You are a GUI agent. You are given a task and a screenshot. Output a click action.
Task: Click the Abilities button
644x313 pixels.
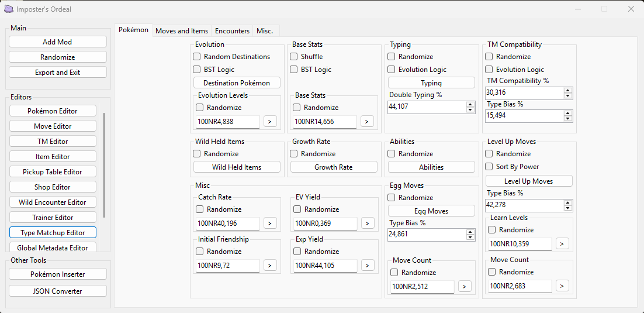coord(431,167)
